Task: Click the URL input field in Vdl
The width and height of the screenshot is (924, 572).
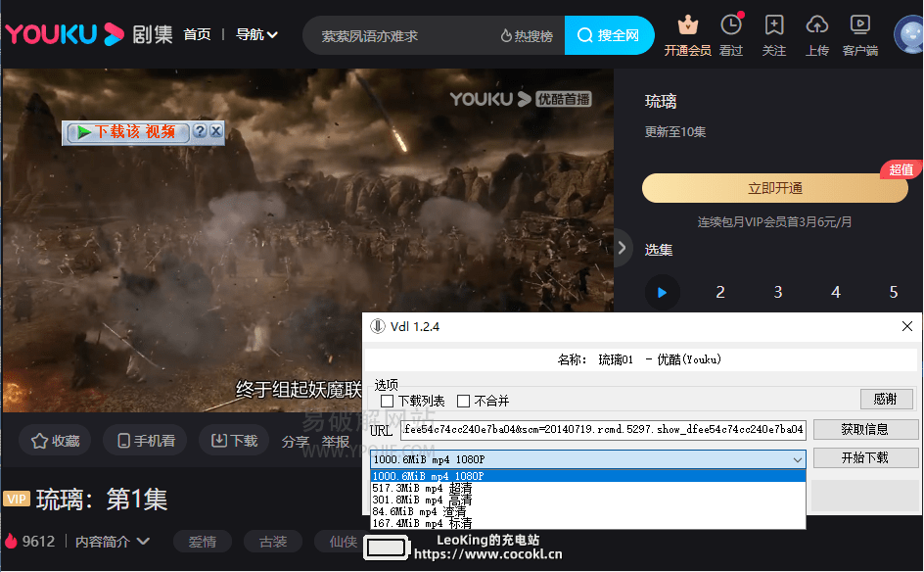Action: 603,429
